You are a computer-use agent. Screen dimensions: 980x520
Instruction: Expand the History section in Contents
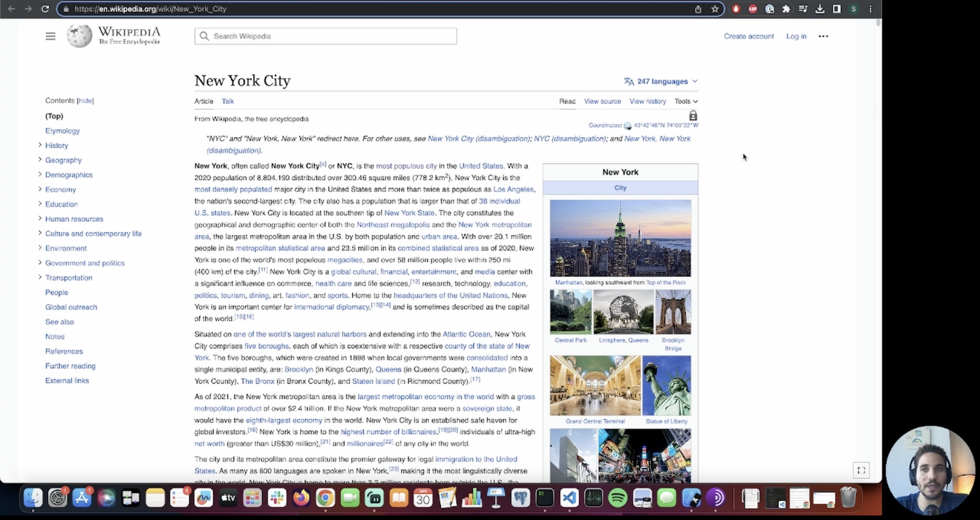click(40, 145)
